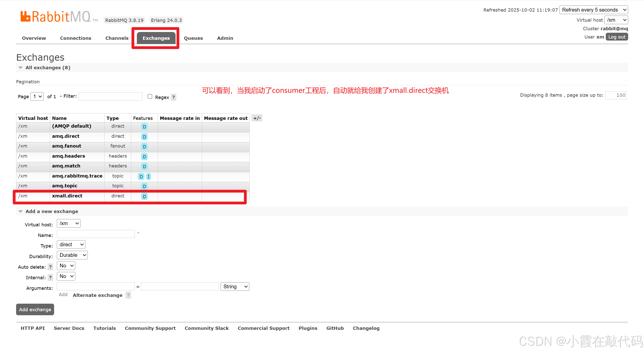Image resolution: width=644 pixels, height=352 pixels.
Task: Click the Internal help question mark
Action: (50, 277)
